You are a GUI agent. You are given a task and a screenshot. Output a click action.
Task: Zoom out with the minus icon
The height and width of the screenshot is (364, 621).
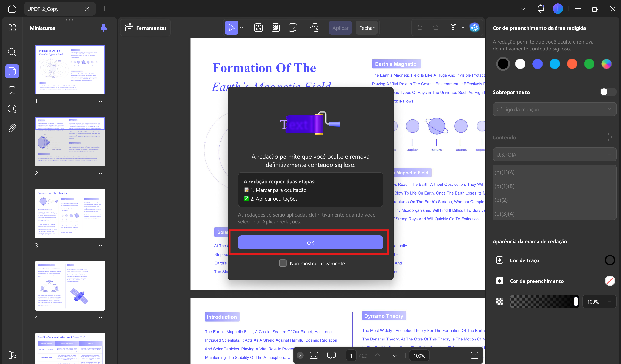440,355
